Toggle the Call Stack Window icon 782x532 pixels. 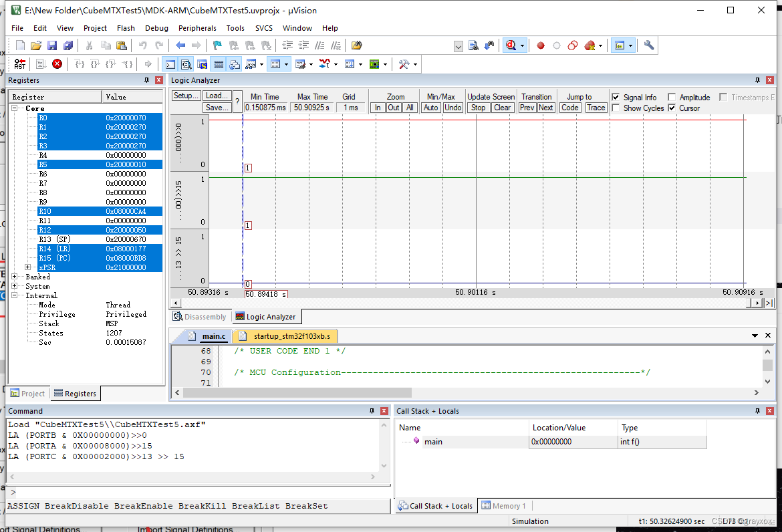click(x=235, y=63)
